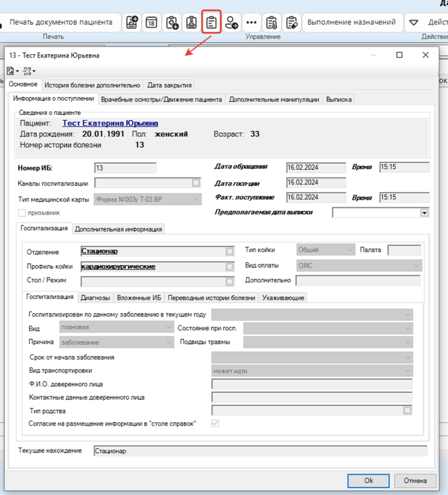Open the Подвиды травмы dropdown
This screenshot has height=495, width=448.
click(328, 342)
